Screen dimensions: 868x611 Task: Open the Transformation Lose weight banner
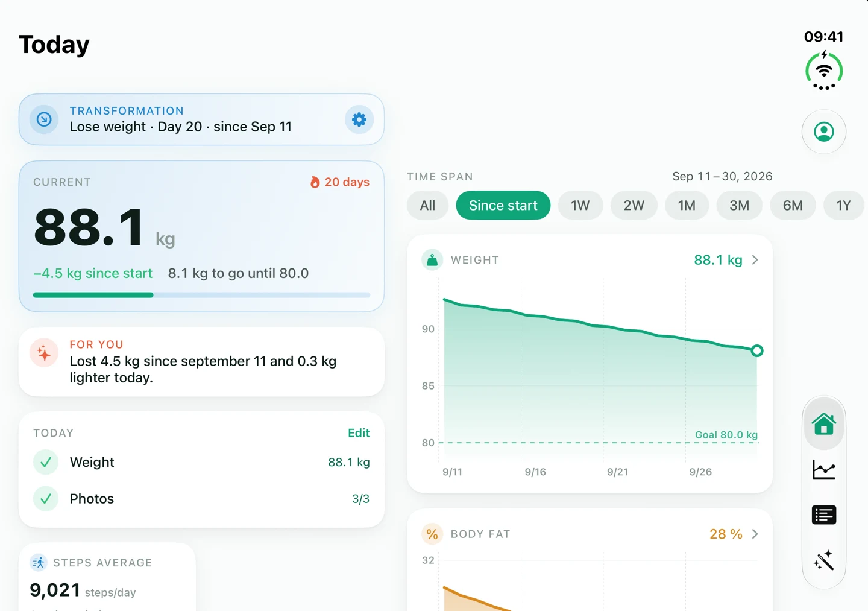pyautogui.click(x=201, y=119)
